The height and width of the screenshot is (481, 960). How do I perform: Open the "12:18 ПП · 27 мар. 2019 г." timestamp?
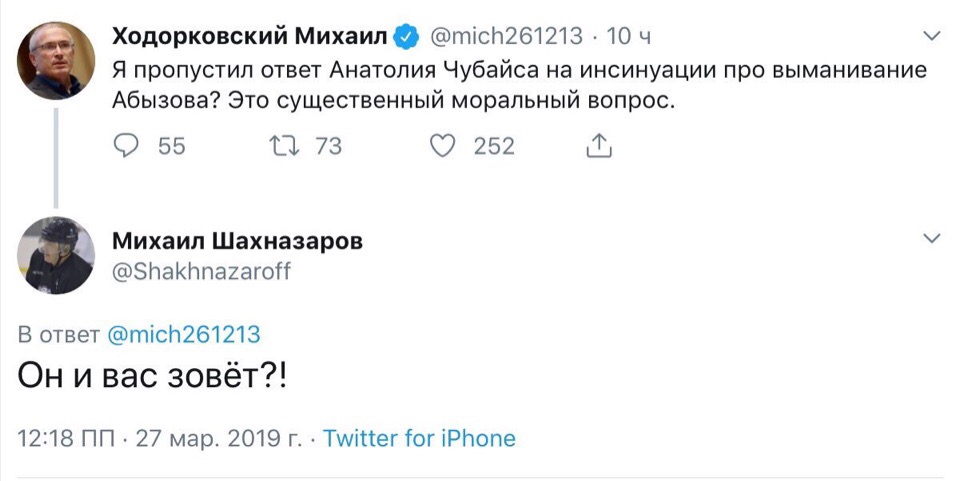point(160,437)
